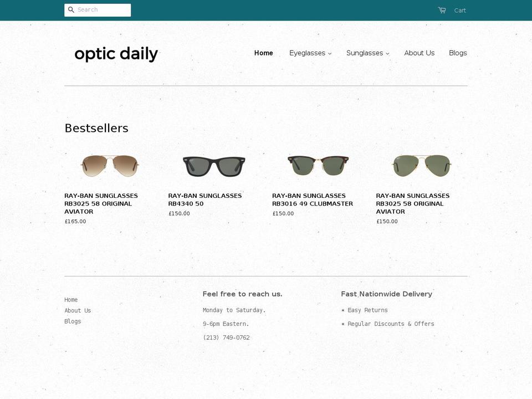
Task: Expand the Eyeglasses dropdown menu
Action: click(310, 53)
